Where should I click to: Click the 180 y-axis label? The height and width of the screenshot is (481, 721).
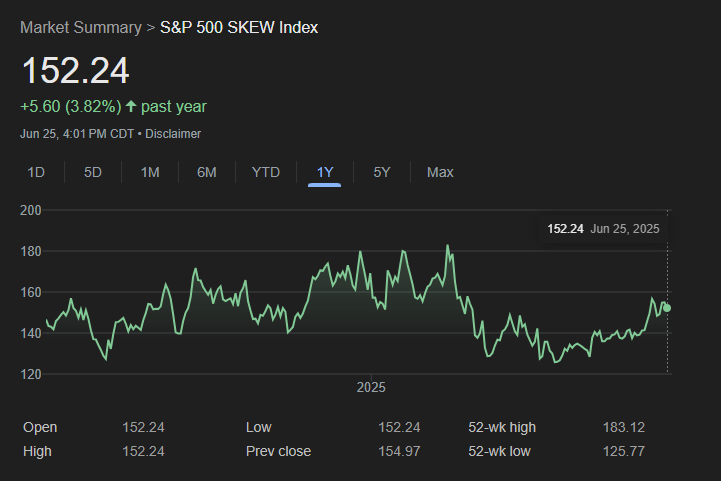[31, 252]
